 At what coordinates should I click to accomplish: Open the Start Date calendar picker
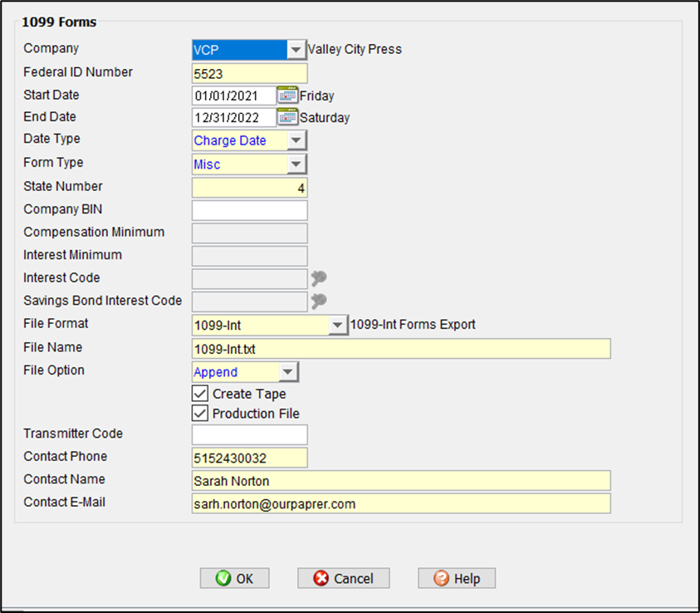(x=287, y=95)
